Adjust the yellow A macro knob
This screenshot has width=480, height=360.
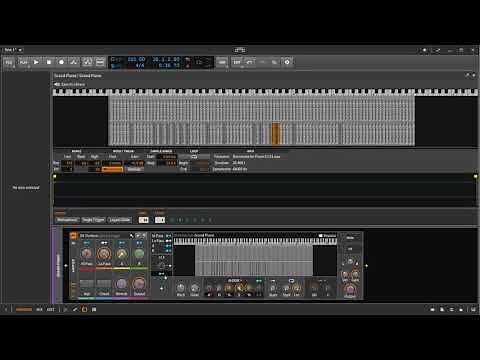(x=122, y=254)
